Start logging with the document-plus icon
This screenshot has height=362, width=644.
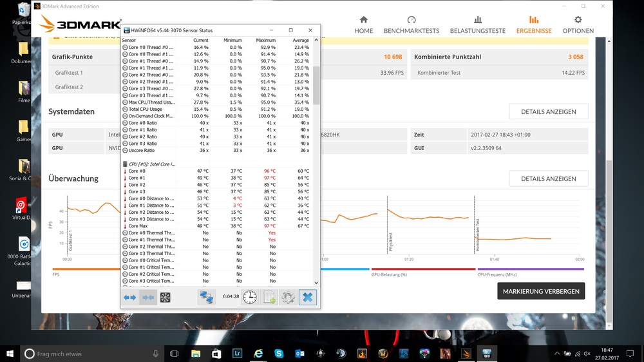(x=269, y=297)
